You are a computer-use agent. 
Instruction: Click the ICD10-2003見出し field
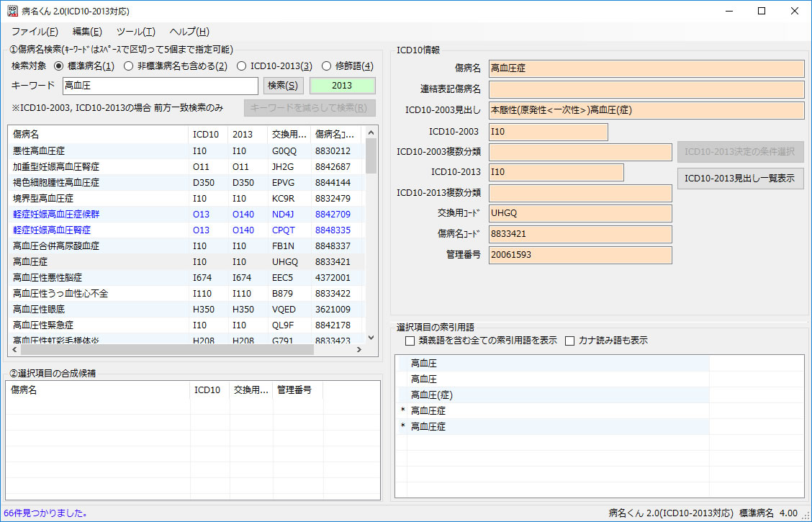coord(646,110)
